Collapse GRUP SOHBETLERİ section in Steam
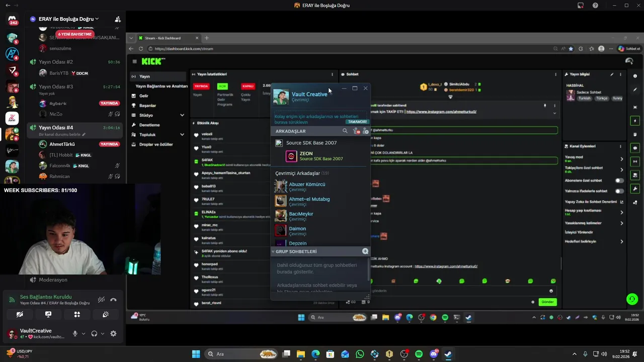 [273, 251]
